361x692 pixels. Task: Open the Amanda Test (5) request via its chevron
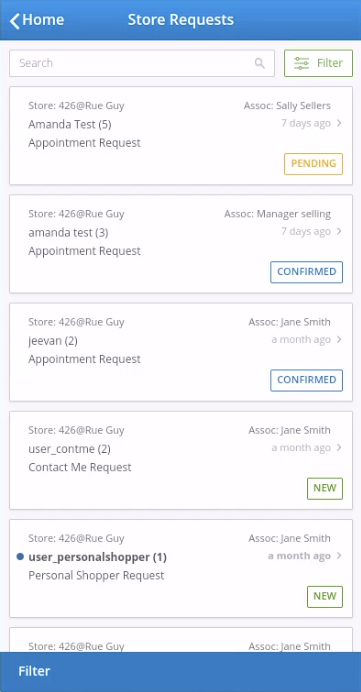click(x=339, y=123)
